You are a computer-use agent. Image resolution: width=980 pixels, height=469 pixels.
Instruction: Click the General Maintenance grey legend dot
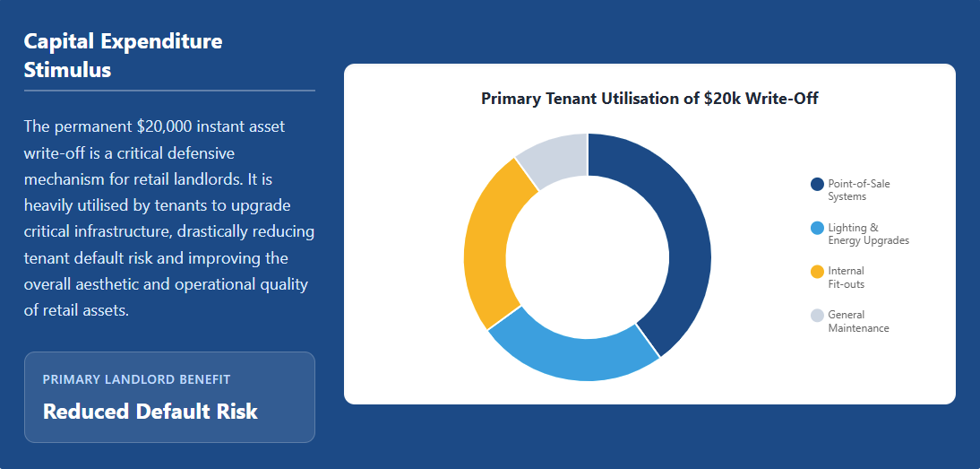(x=817, y=315)
